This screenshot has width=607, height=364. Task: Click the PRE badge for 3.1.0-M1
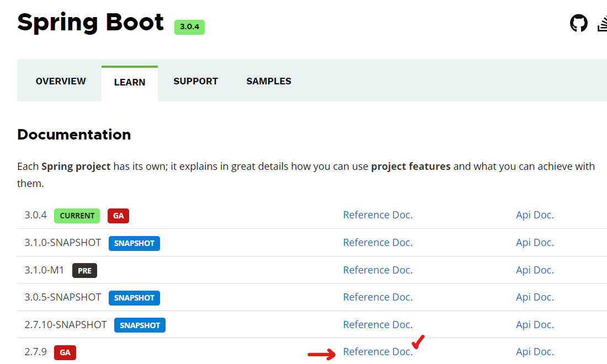pos(85,271)
